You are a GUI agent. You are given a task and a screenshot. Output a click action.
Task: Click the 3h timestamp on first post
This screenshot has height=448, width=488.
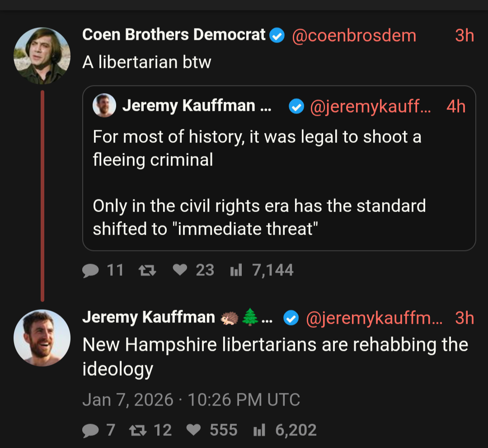tap(465, 35)
